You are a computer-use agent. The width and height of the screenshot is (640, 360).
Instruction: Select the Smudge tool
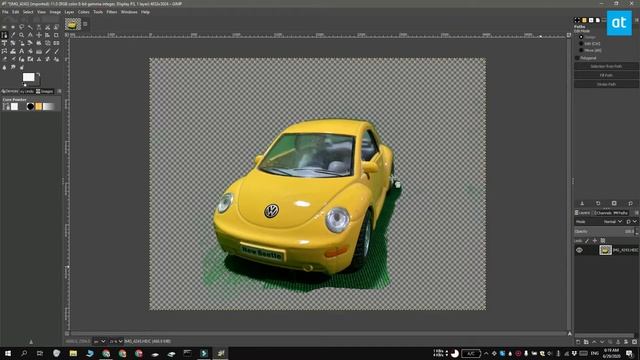[x=13, y=67]
